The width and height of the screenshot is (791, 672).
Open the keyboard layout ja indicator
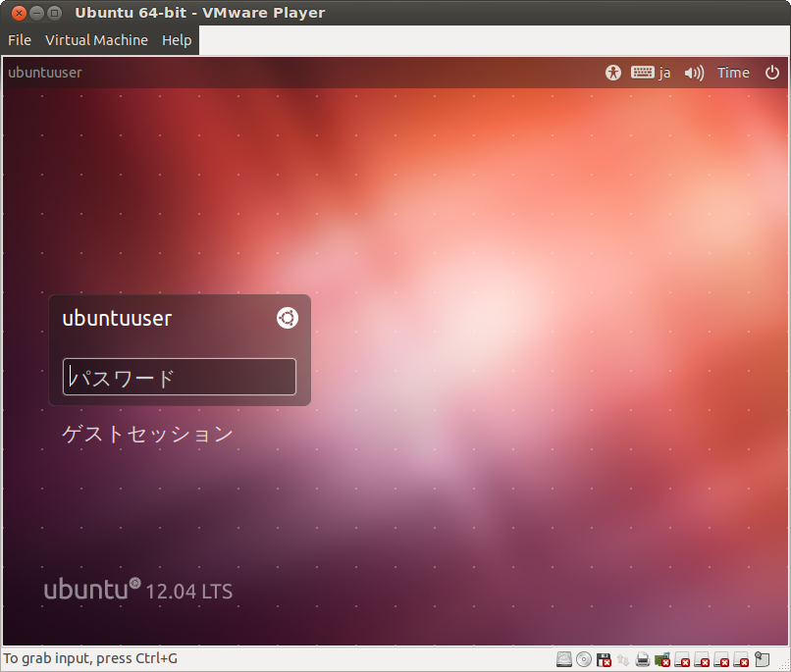651,73
